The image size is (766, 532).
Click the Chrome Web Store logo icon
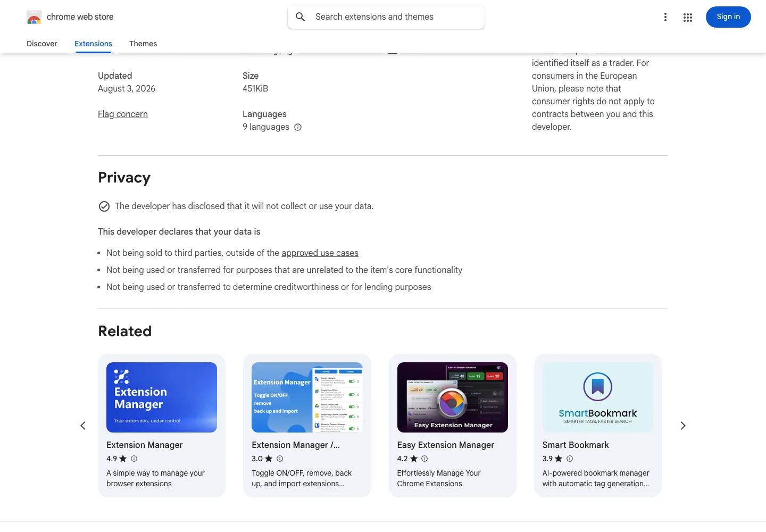click(34, 18)
